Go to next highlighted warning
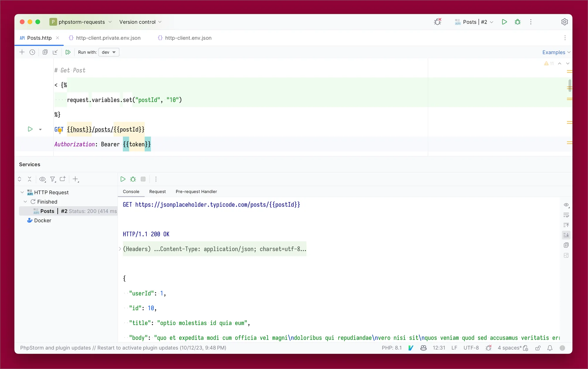The height and width of the screenshot is (369, 588). click(568, 64)
